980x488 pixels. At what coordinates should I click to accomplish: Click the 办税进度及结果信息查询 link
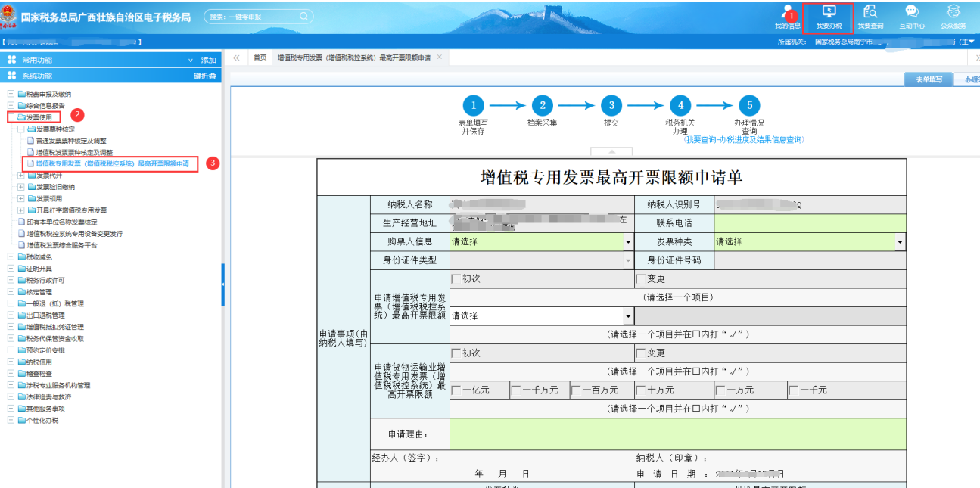point(743,140)
